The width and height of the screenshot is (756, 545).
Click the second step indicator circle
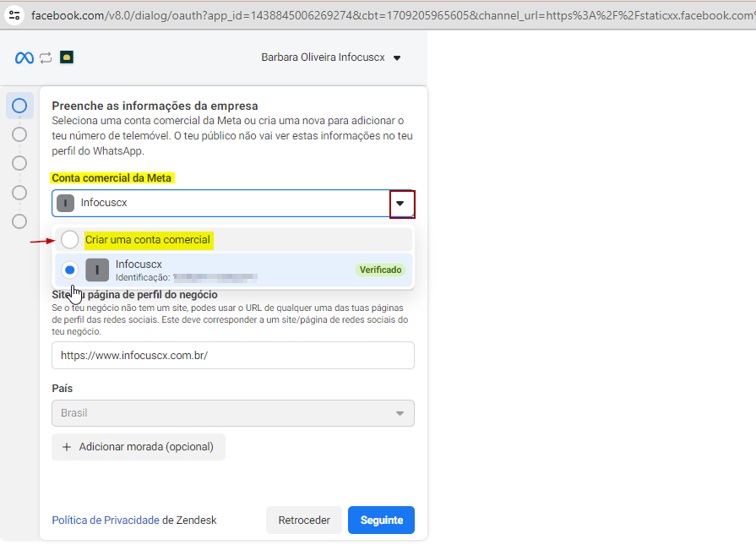19,134
